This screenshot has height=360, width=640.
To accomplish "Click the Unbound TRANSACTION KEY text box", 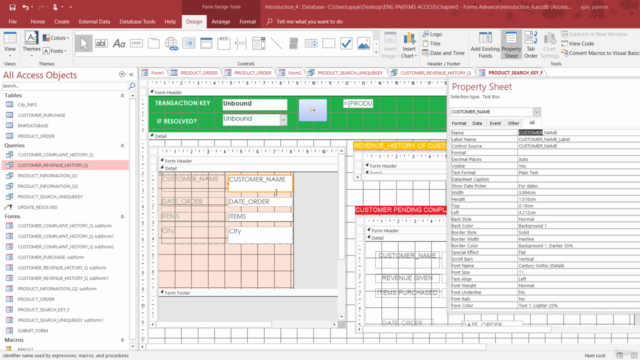I will (x=255, y=104).
